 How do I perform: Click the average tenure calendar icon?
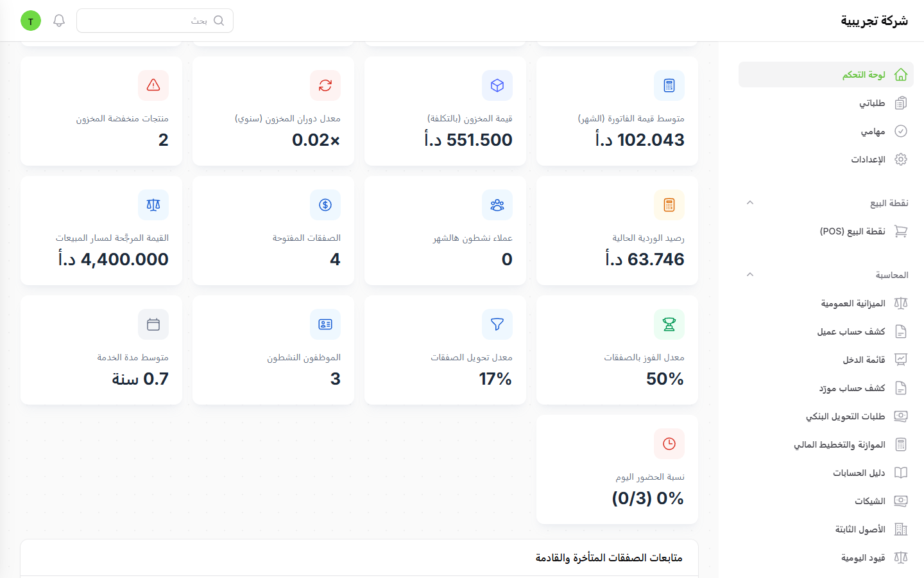pos(153,324)
